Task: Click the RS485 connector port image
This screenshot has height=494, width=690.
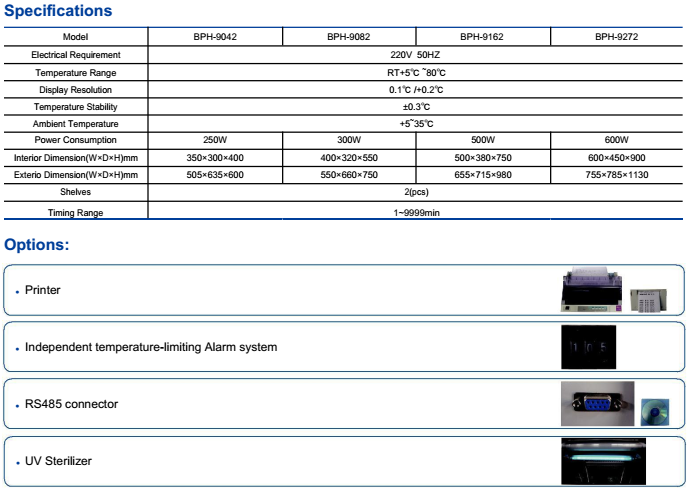Action: click(x=598, y=403)
